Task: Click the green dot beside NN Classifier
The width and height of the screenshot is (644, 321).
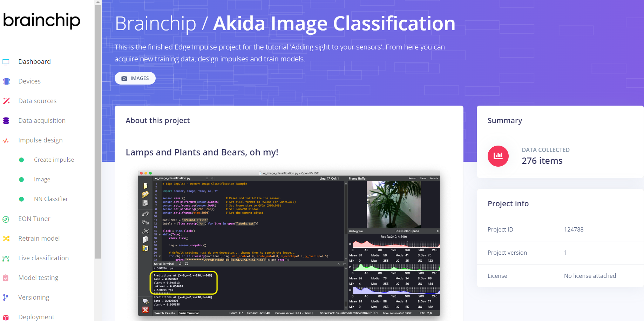Action: tap(21, 199)
